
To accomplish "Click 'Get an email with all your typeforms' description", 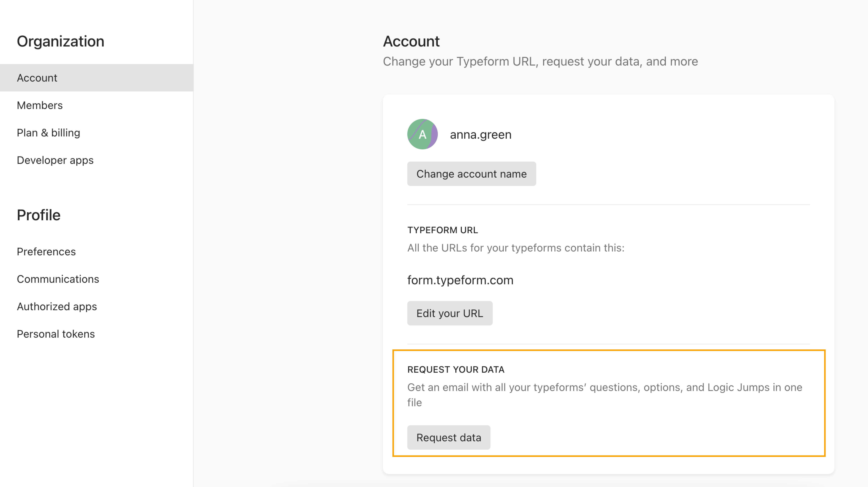I will (605, 395).
